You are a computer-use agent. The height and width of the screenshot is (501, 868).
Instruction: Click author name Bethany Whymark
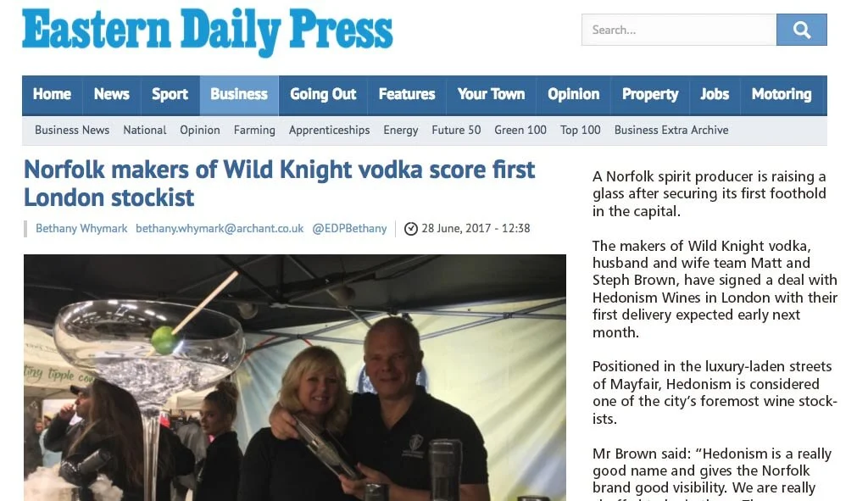pyautogui.click(x=81, y=229)
